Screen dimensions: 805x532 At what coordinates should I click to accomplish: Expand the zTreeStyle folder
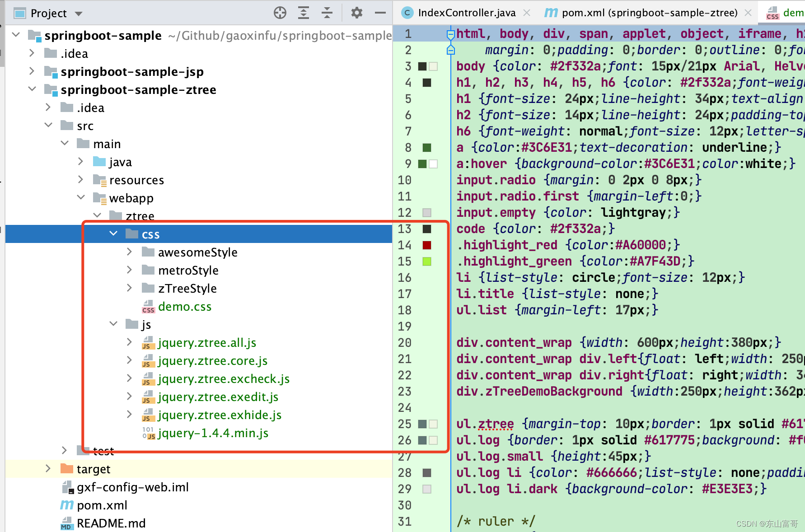tap(129, 288)
